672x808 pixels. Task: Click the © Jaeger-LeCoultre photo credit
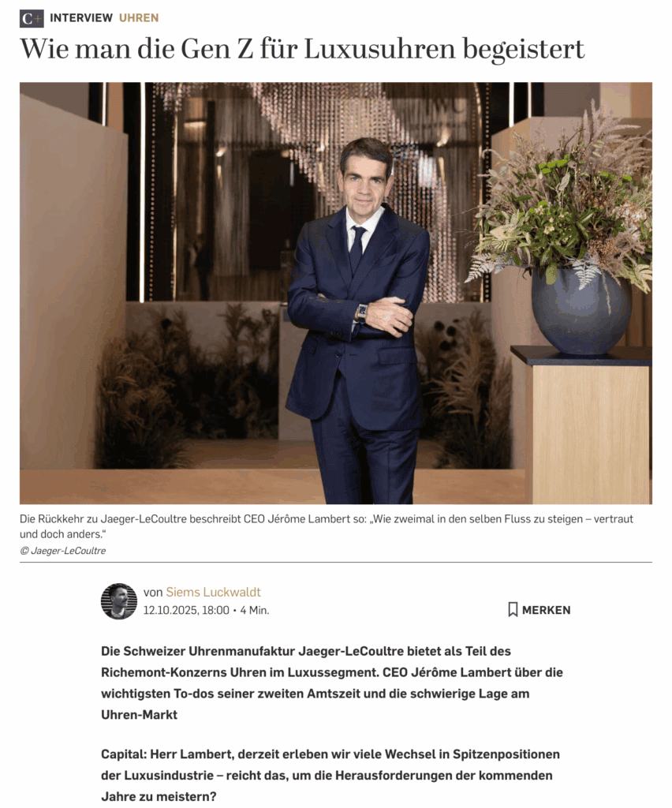click(x=63, y=550)
